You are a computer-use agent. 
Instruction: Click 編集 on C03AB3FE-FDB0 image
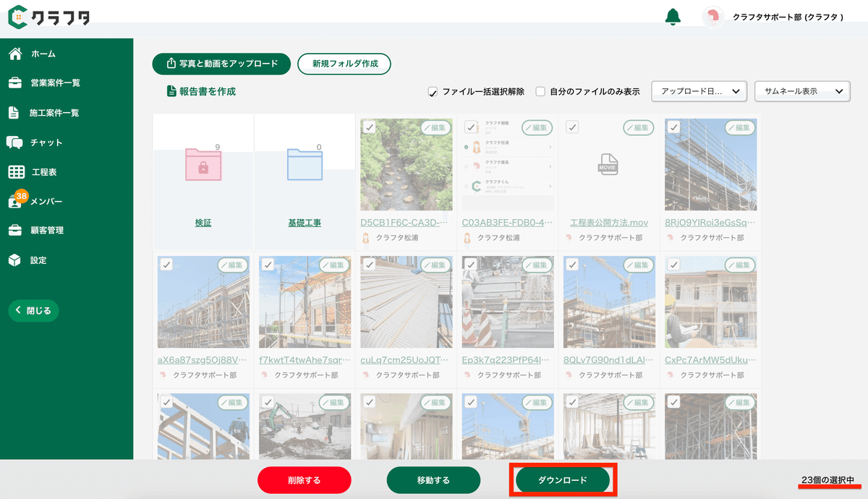[x=537, y=128]
